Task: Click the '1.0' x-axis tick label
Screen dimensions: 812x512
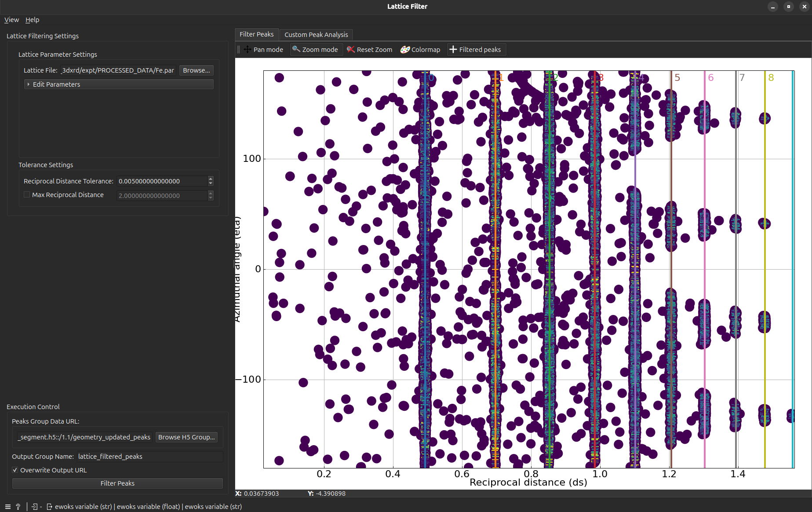Action: pos(600,474)
